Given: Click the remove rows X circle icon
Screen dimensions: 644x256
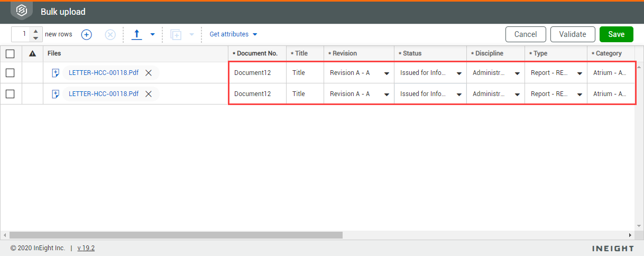Looking at the screenshot, I should tap(110, 34).
